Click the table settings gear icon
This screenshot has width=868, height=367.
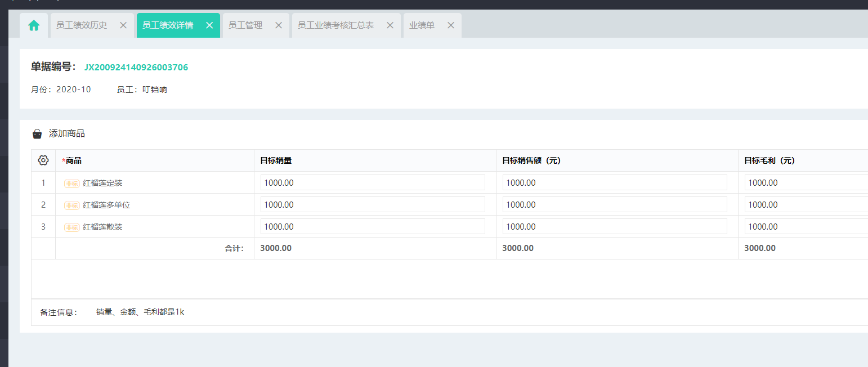tap(43, 160)
